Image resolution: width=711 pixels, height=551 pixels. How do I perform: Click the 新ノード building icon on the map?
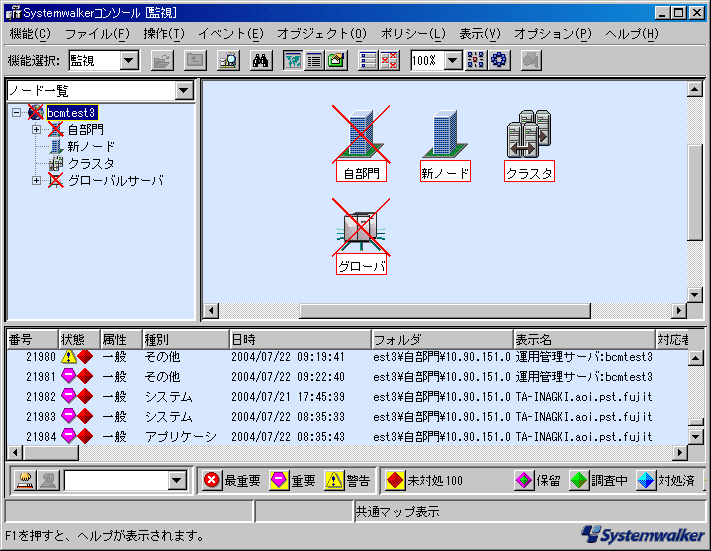point(445,134)
